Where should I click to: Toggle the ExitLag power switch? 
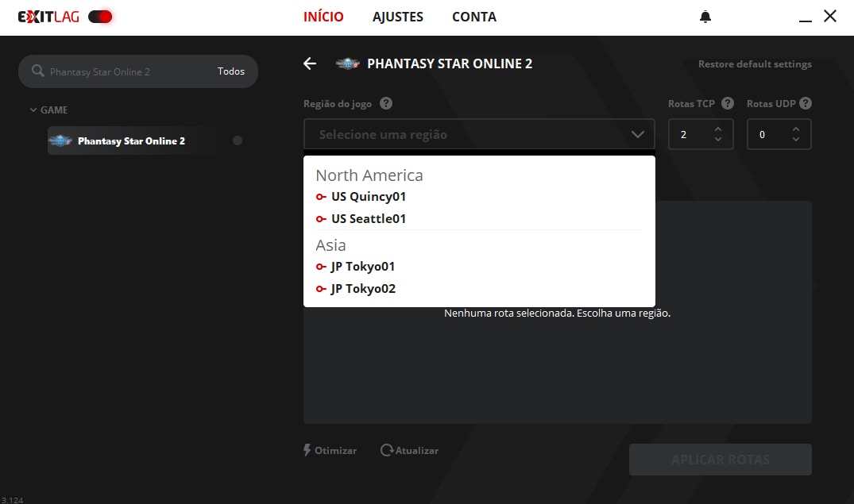pos(100,17)
